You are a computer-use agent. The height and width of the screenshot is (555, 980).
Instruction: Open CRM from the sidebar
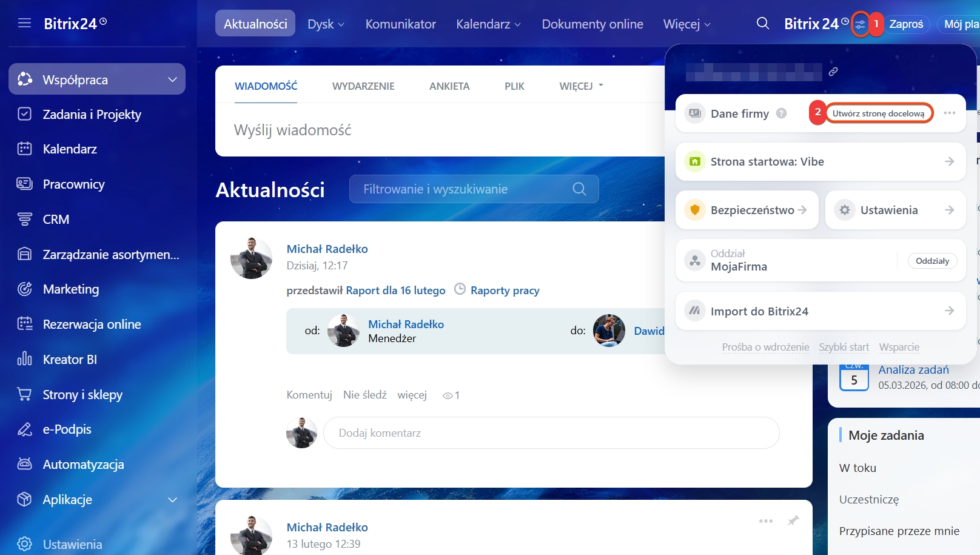pyautogui.click(x=56, y=220)
